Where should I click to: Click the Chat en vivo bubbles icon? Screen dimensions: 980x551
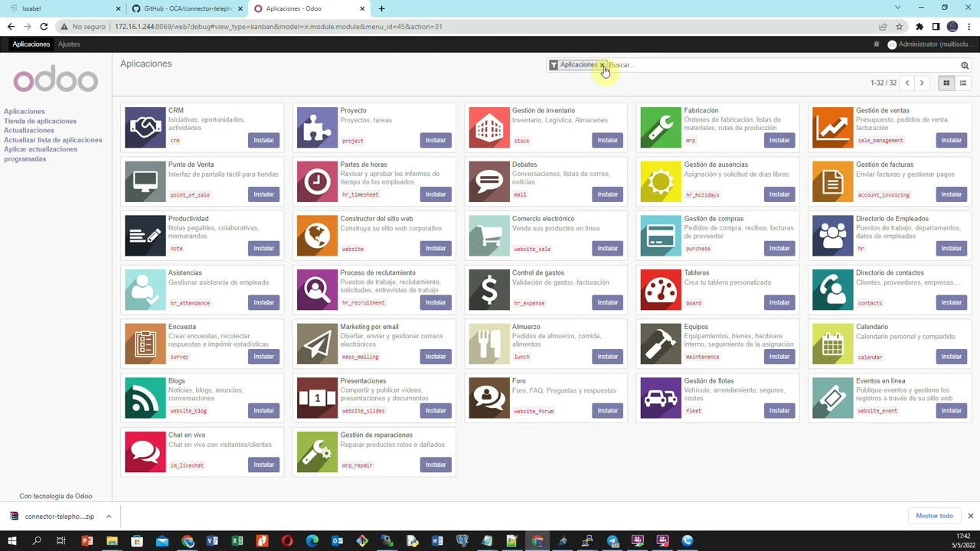coord(145,452)
